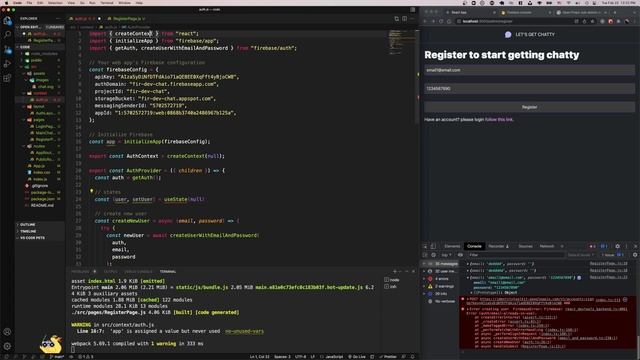Click the password input field on the register page
Image resolution: width=640 pixels, height=360 pixels.
tap(529, 89)
